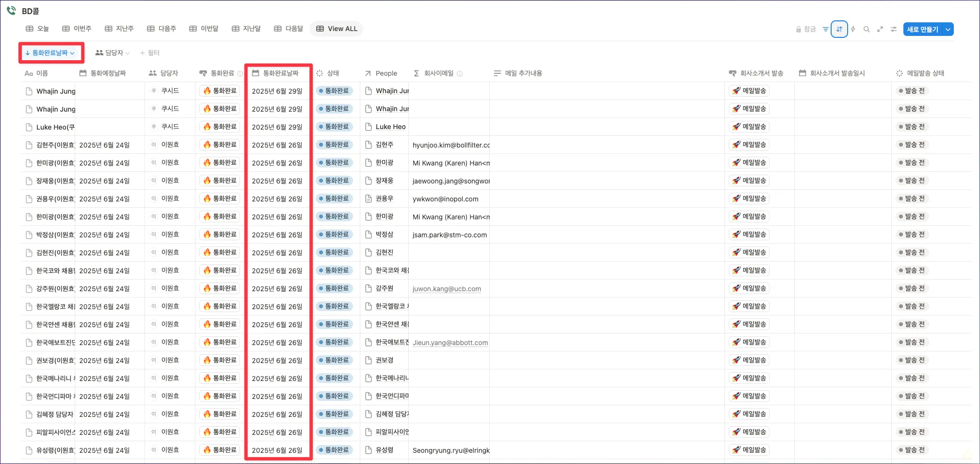Switch to the 이번주 view tab

(77, 29)
